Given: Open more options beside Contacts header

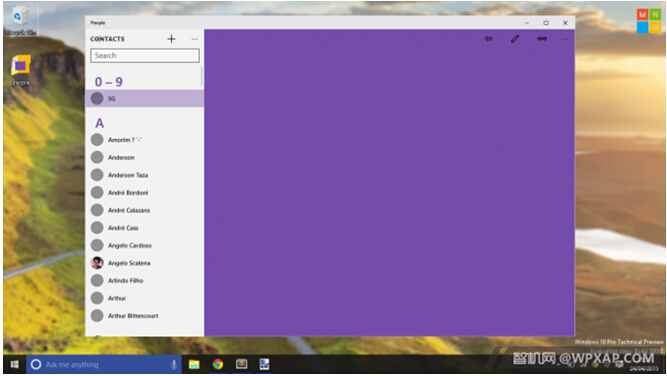Looking at the screenshot, I should point(194,39).
